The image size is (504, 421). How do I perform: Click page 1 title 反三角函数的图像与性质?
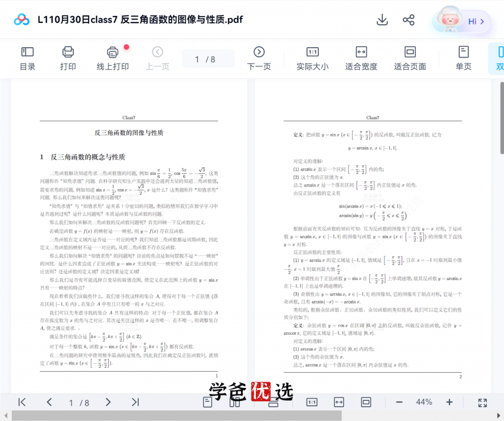coord(129,132)
